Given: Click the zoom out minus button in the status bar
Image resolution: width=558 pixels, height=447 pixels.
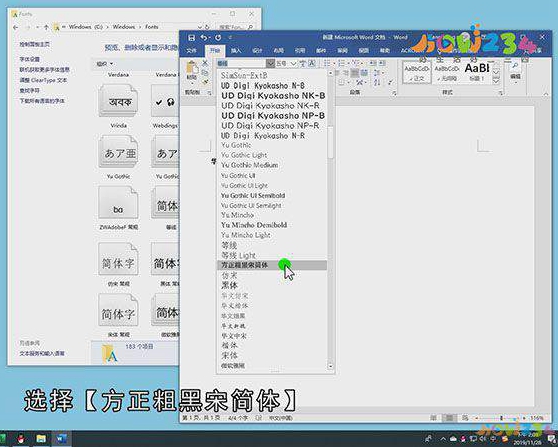Looking at the screenshot, I should click(477, 418).
